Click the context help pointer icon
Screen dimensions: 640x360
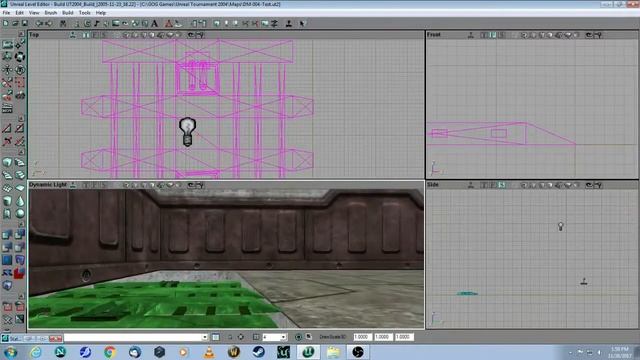302,24
